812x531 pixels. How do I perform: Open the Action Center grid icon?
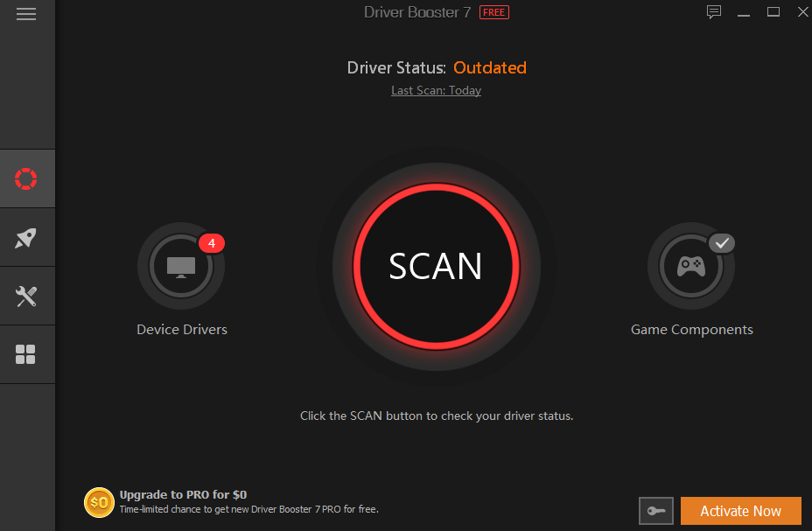click(x=26, y=354)
